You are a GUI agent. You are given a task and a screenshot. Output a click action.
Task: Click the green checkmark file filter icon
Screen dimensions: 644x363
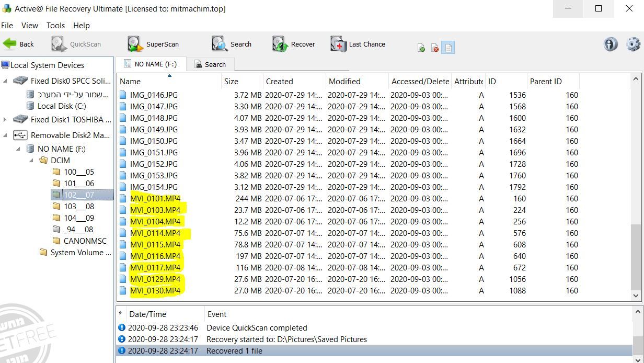[421, 48]
